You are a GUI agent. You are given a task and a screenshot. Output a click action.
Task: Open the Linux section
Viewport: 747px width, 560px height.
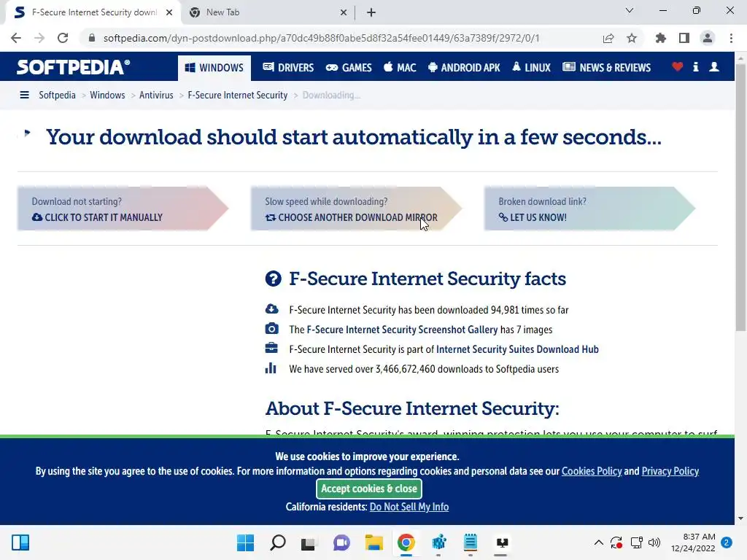pos(531,68)
